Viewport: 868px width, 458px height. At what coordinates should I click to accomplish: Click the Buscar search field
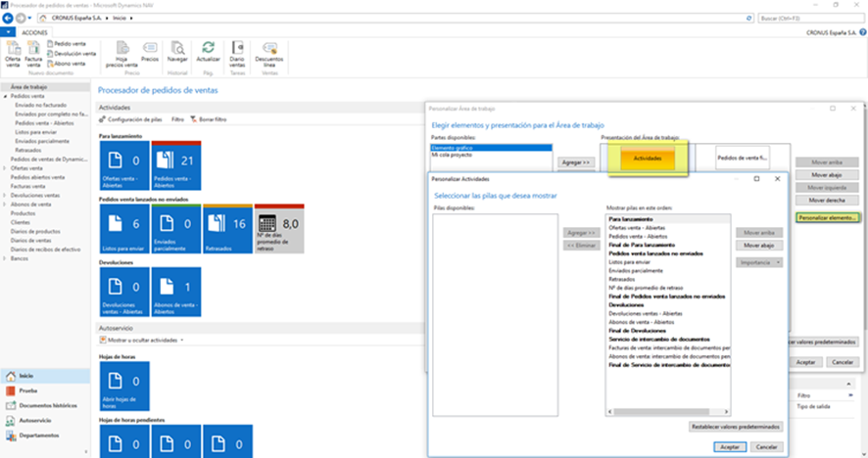click(811, 19)
